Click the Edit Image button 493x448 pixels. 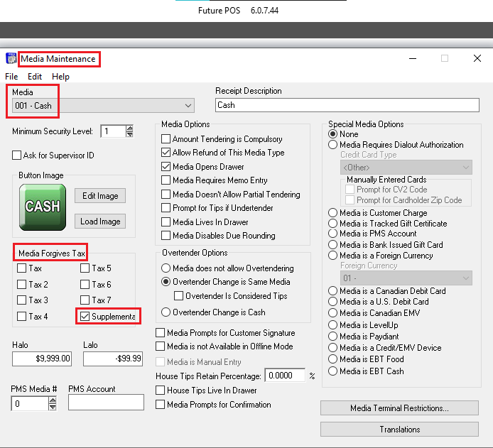pyautogui.click(x=100, y=195)
